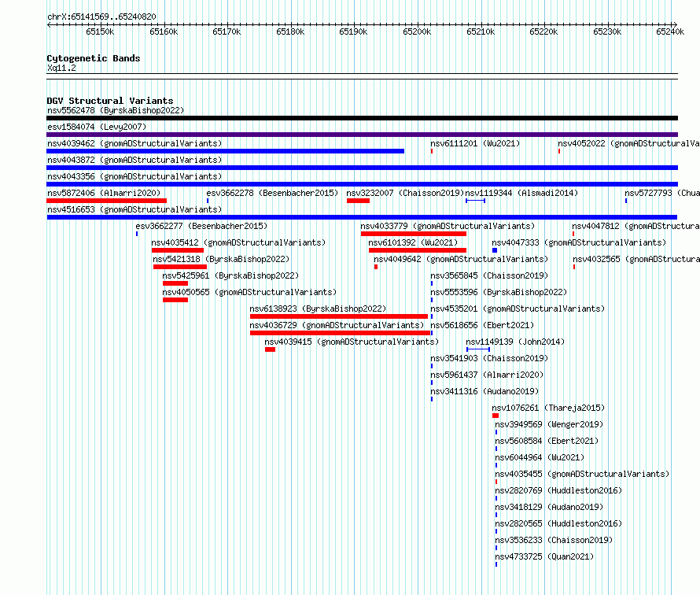700x595 pixels.
Task: Open the nsv4043872 variant label
Action: click(x=134, y=160)
